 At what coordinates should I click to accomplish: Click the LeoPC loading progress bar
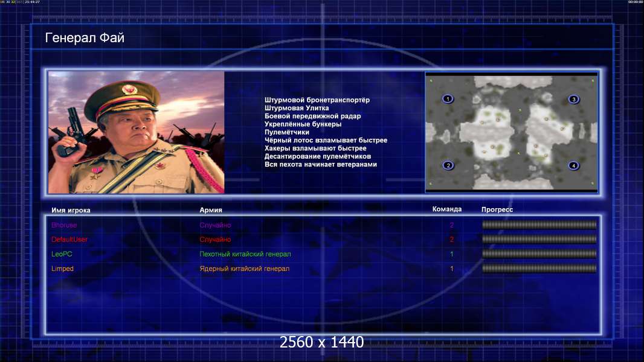(x=539, y=254)
